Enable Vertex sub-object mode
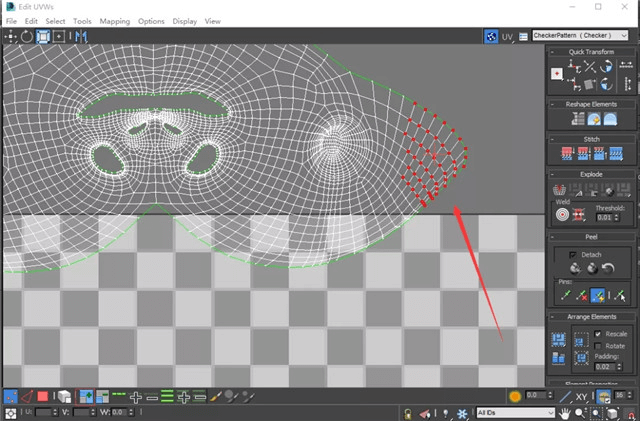This screenshot has width=640, height=421. (11, 396)
